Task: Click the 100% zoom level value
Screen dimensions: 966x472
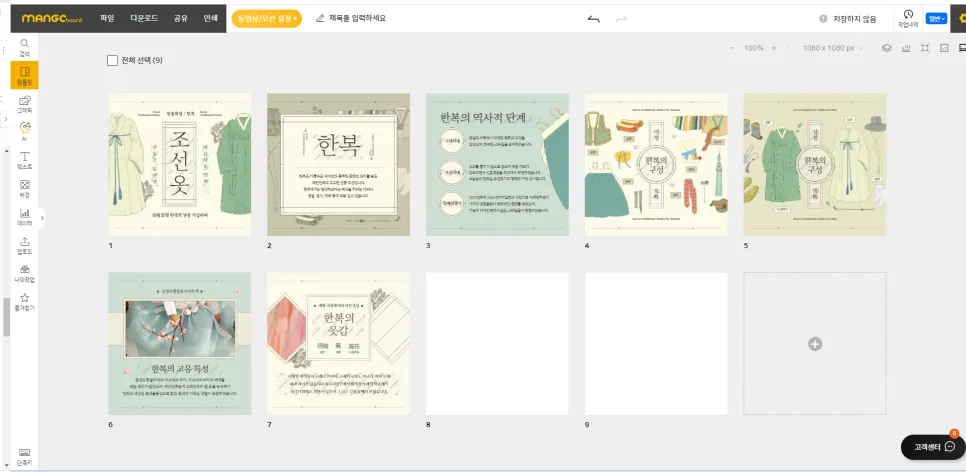Action: (x=753, y=48)
